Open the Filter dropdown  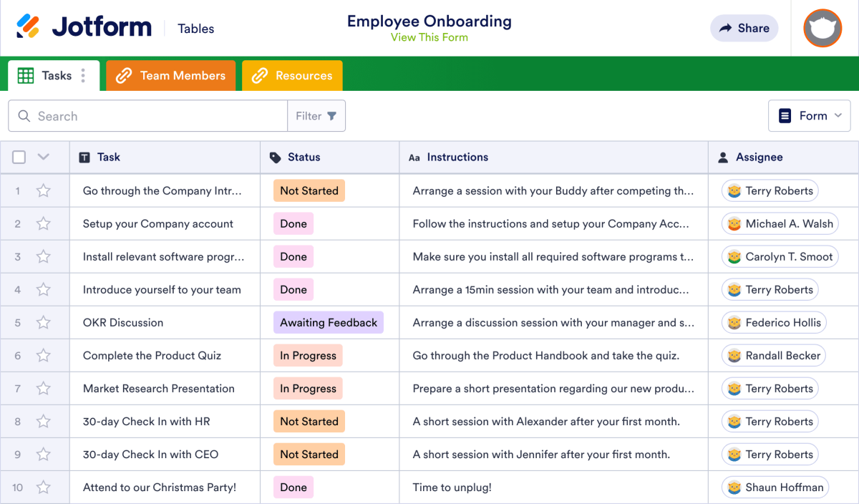(x=316, y=115)
